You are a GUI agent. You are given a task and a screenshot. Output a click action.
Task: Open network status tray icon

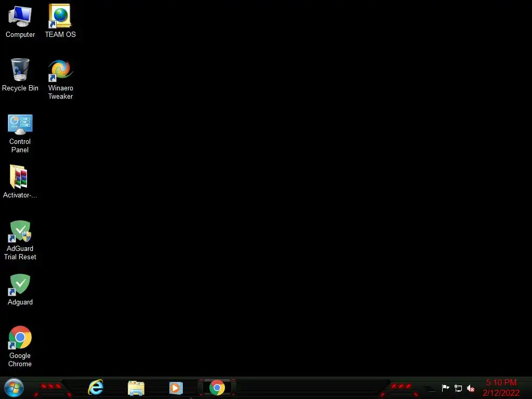tap(458, 388)
